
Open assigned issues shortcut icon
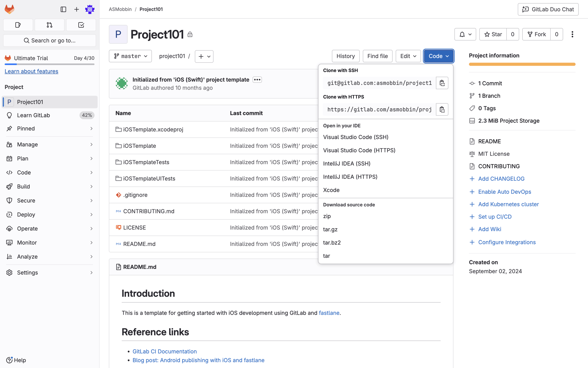pos(18,25)
